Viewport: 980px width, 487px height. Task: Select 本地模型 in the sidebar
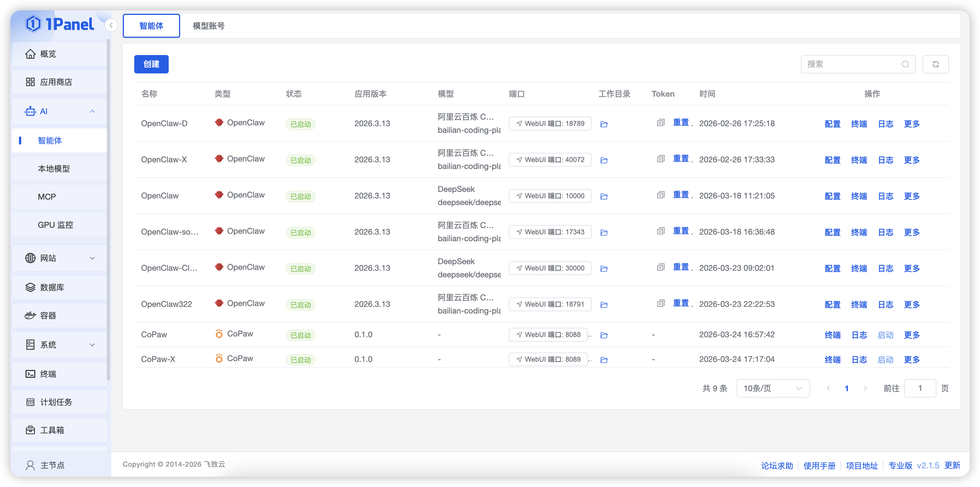pos(54,169)
